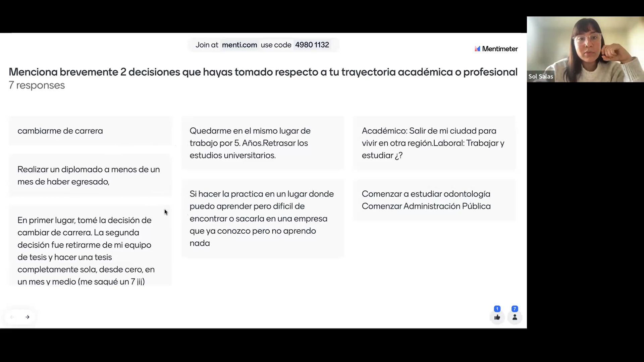Screen dimensions: 644x362
Task: Click the join code 4980 1132
Action: [312, 45]
